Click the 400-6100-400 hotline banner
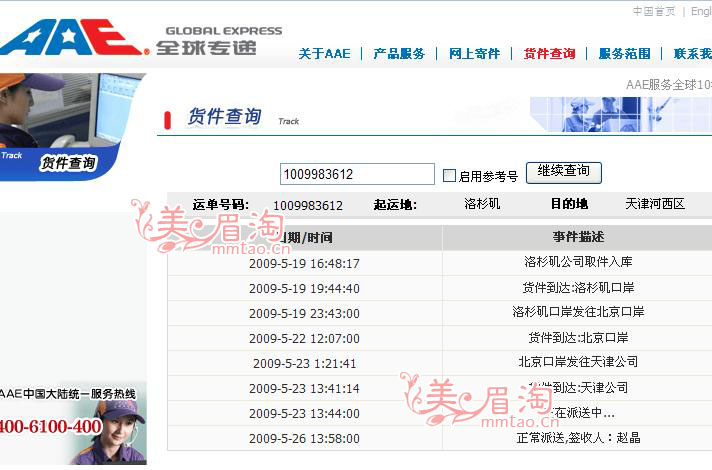Viewport: 712px width, 470px height. click(73, 422)
